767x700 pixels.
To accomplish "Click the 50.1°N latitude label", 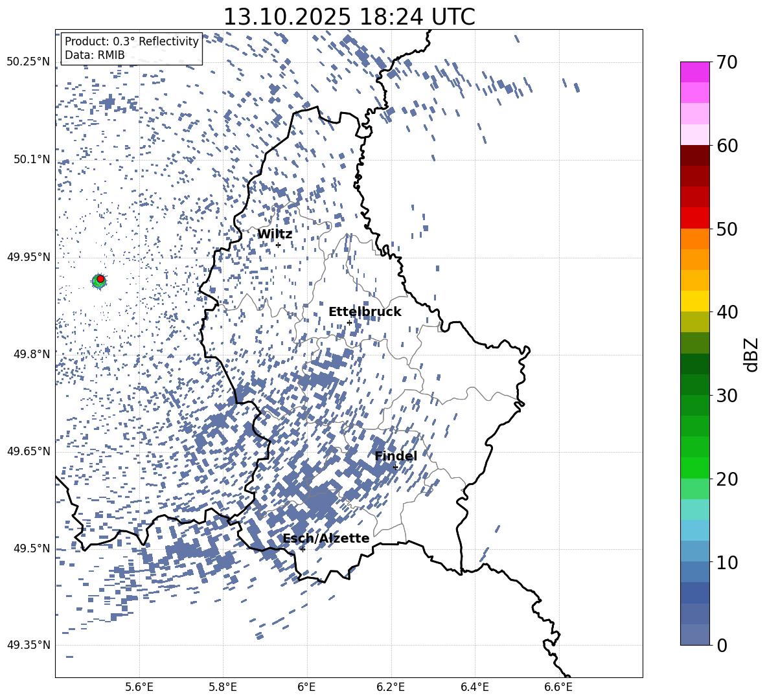I will click(32, 159).
